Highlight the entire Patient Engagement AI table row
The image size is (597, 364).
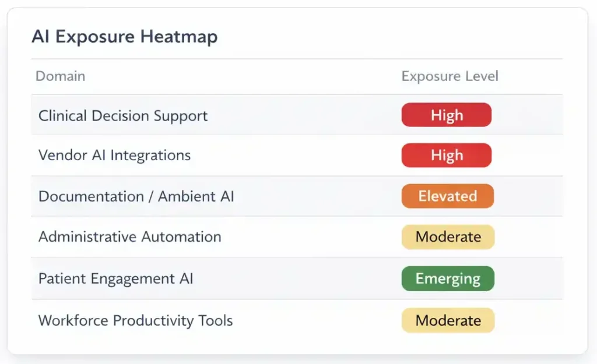[x=297, y=278]
